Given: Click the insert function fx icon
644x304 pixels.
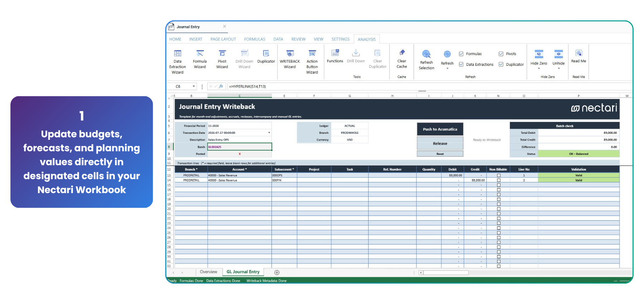Looking at the screenshot, I should pyautogui.click(x=221, y=86).
